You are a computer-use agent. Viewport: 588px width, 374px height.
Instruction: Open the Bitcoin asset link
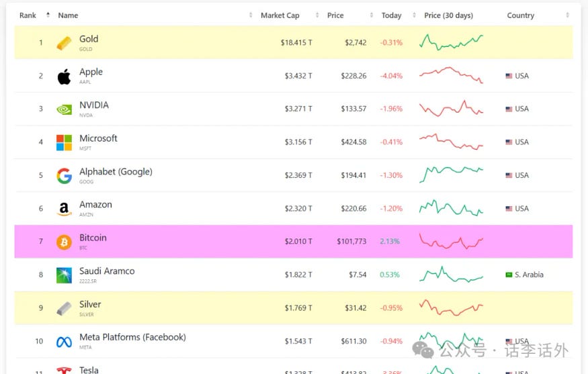point(93,238)
